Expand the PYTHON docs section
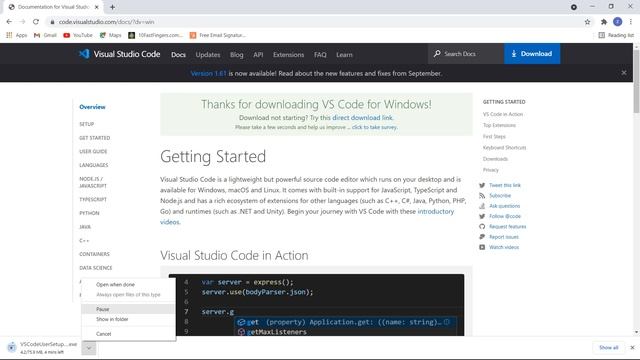This screenshot has width=640, height=360. click(x=89, y=213)
